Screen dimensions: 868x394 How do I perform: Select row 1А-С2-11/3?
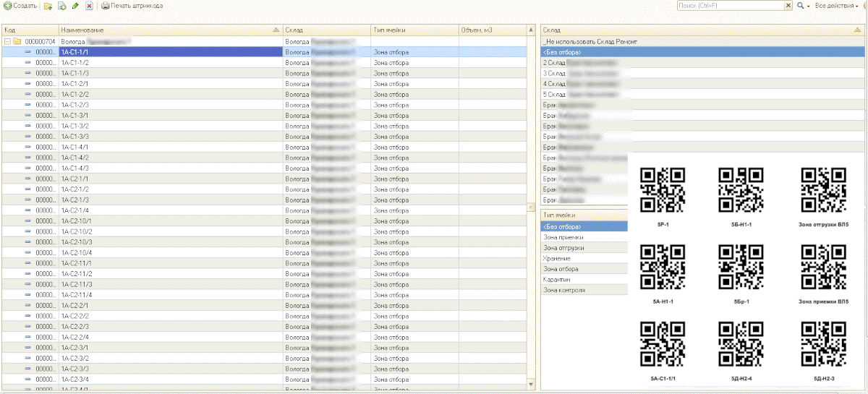(264, 284)
